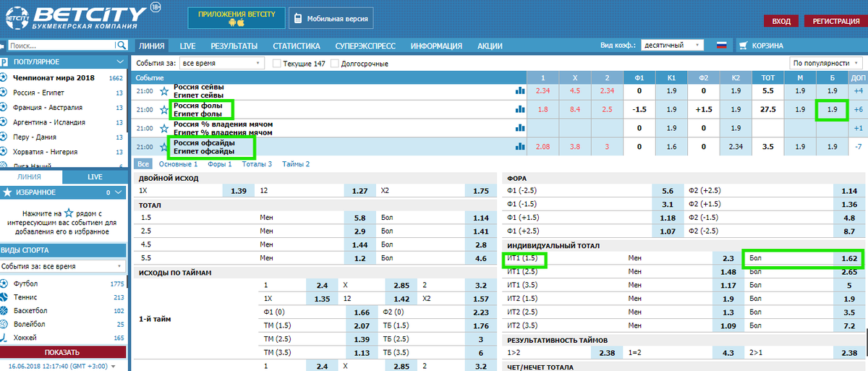
Task: Expand extra markets +1 for % владения мячом
Action: point(858,128)
